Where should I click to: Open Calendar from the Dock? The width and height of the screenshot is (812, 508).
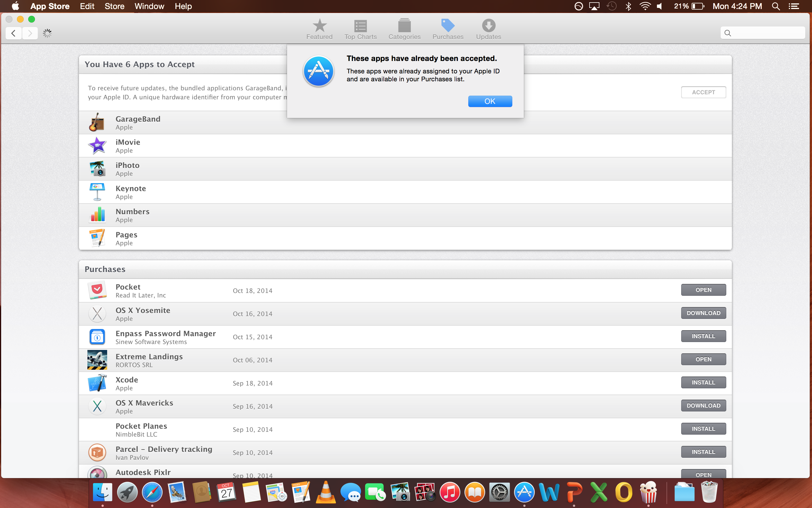(x=226, y=492)
